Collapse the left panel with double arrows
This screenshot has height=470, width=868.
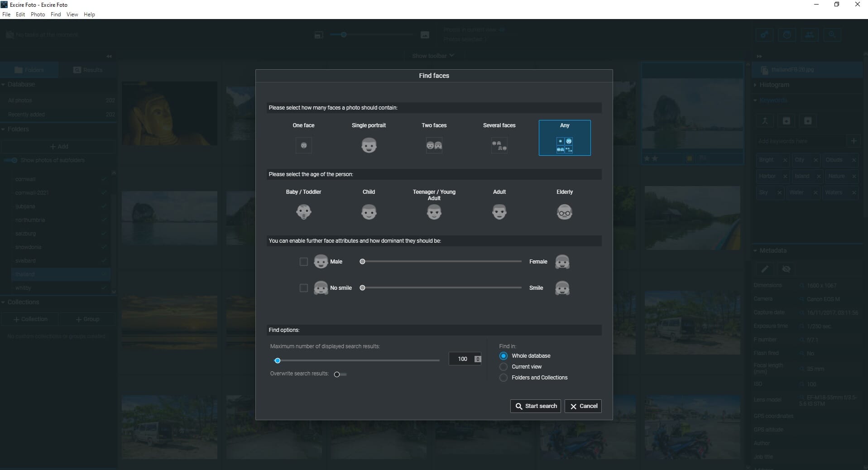click(109, 56)
